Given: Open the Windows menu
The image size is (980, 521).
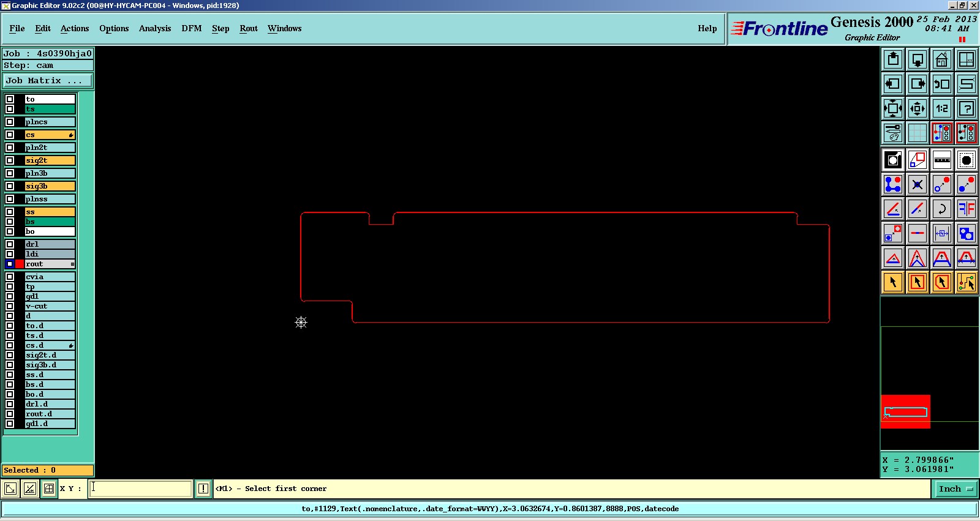Looking at the screenshot, I should pyautogui.click(x=284, y=29).
